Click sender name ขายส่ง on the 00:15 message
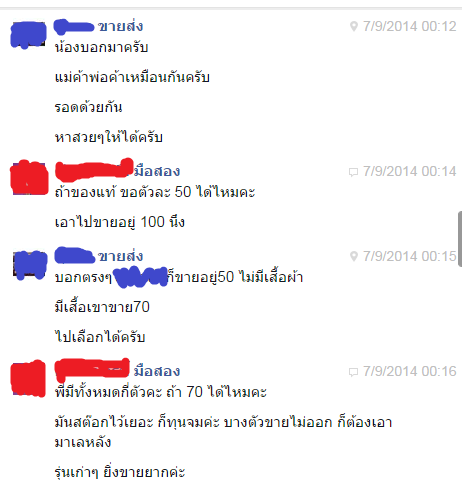 (120, 256)
